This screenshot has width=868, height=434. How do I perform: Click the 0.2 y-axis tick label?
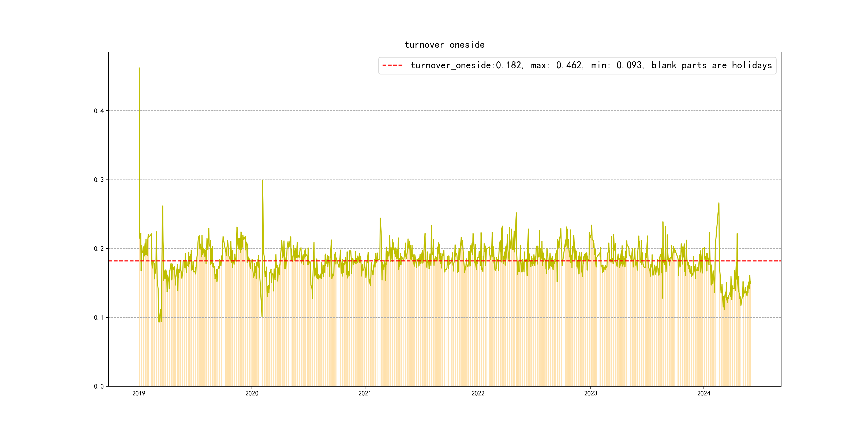point(99,249)
